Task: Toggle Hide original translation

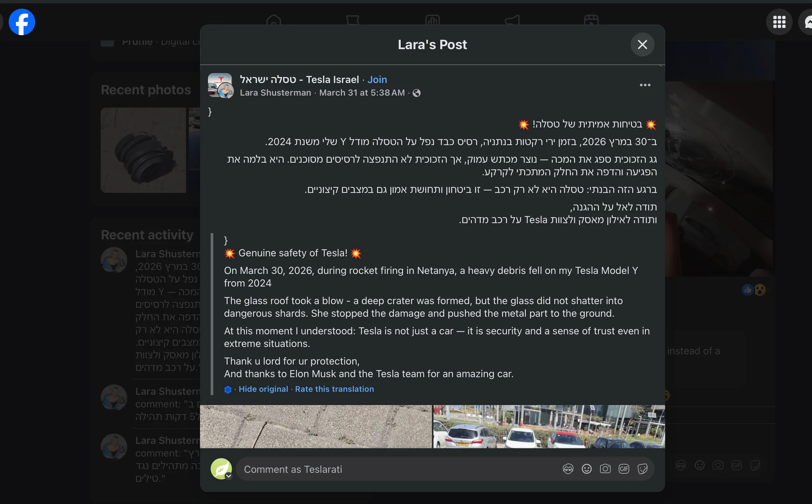Action: tap(263, 389)
